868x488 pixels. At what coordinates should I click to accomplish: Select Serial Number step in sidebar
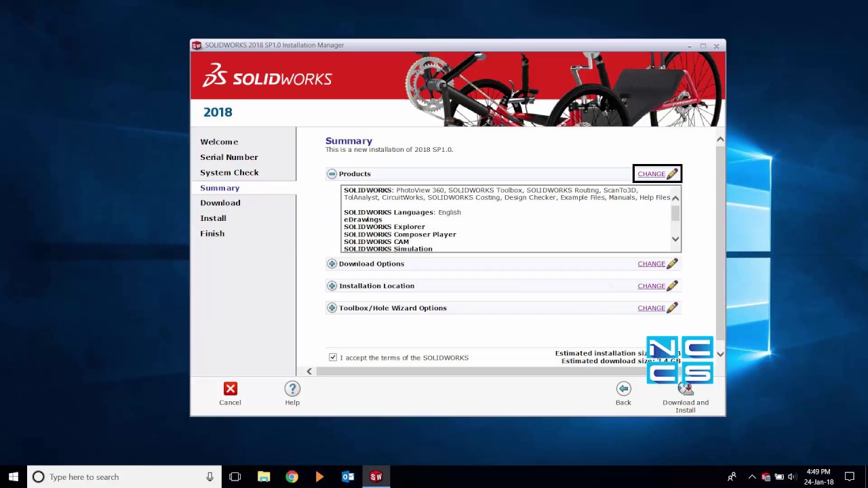coord(229,157)
